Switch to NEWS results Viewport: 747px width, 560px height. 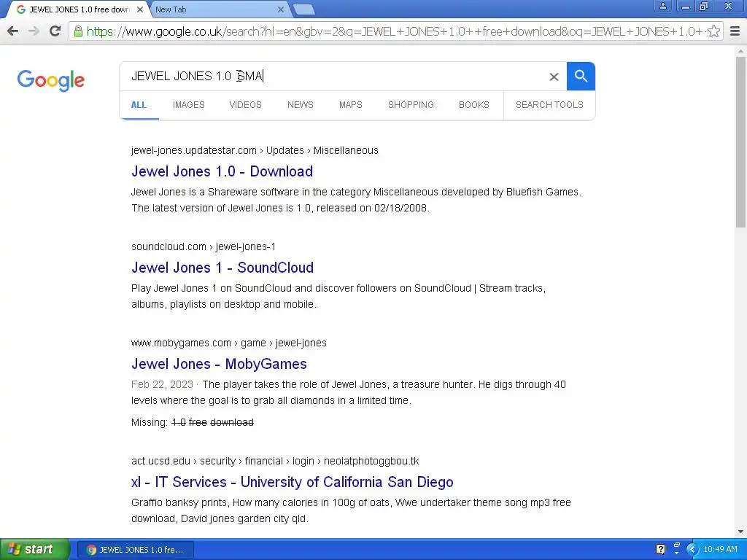coord(300,105)
